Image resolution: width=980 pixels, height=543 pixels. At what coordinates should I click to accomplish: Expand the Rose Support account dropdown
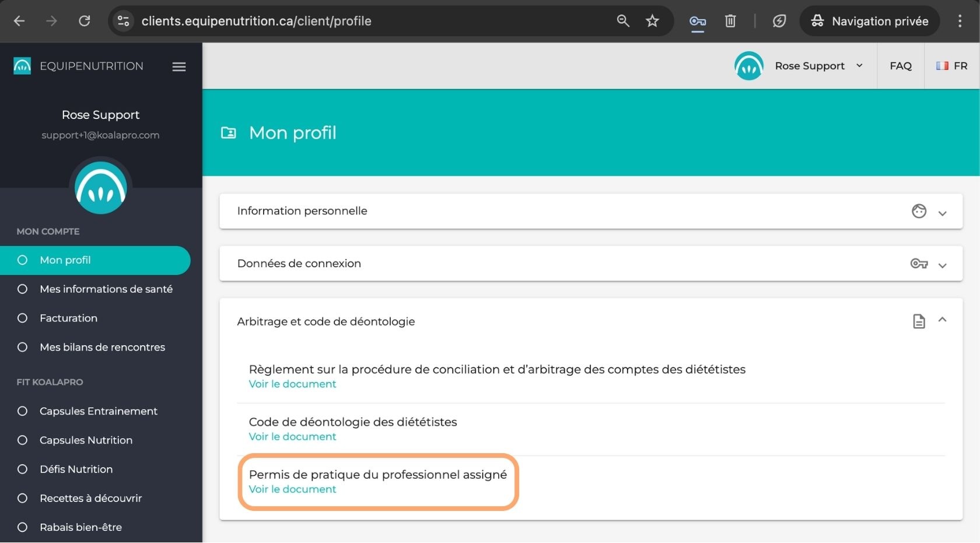859,66
